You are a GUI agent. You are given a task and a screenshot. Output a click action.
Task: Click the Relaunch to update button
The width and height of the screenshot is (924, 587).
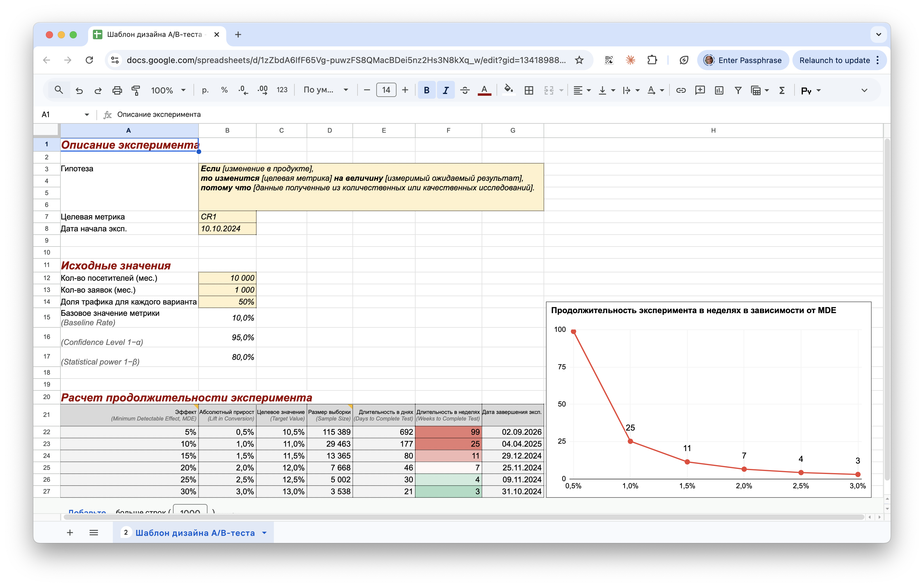(x=834, y=60)
